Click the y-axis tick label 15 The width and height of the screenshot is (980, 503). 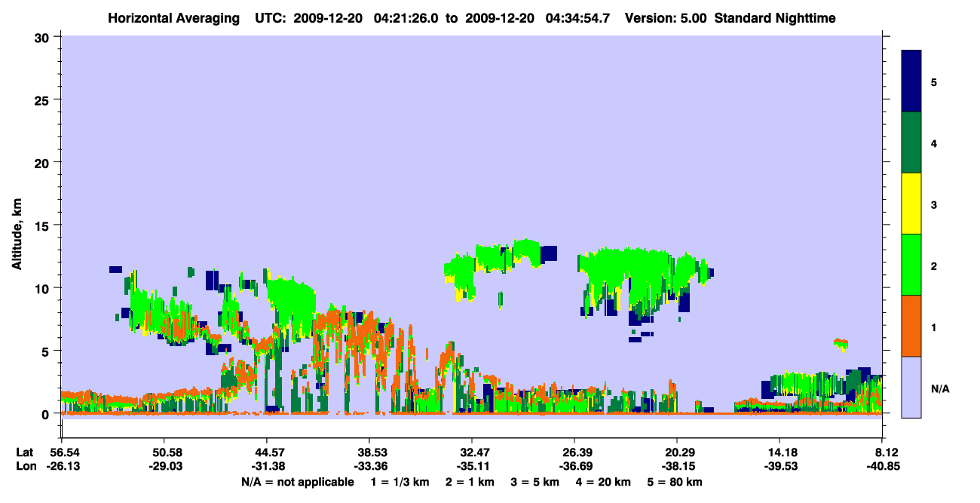[44, 225]
